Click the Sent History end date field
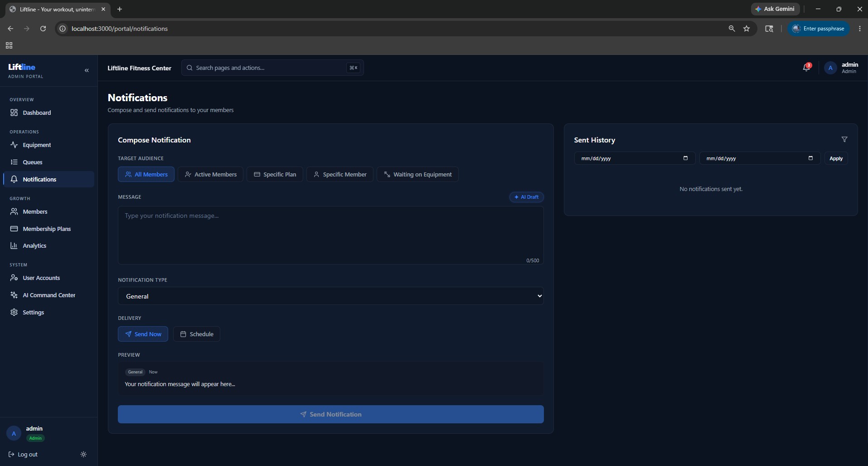The height and width of the screenshot is (466, 868). tap(760, 158)
